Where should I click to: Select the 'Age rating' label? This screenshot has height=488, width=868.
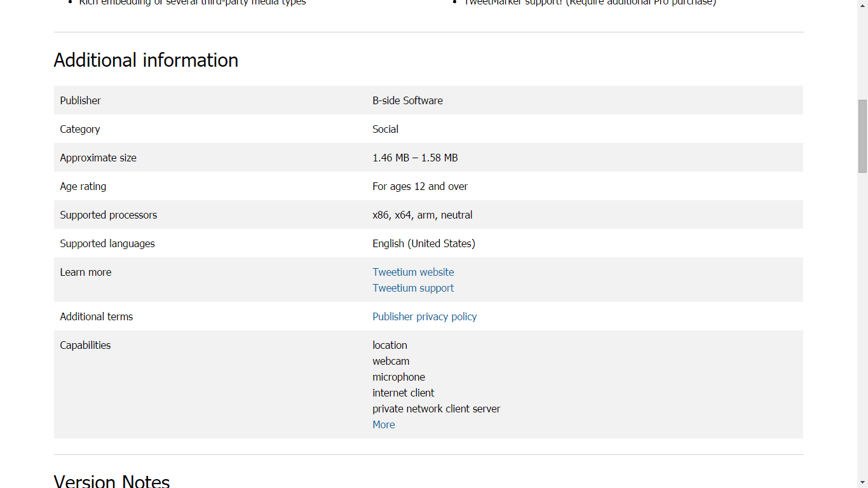[x=83, y=186]
